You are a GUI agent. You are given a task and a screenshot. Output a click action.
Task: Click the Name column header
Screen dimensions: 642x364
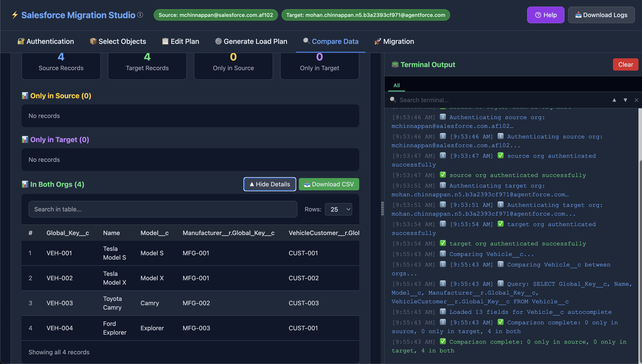click(x=111, y=233)
